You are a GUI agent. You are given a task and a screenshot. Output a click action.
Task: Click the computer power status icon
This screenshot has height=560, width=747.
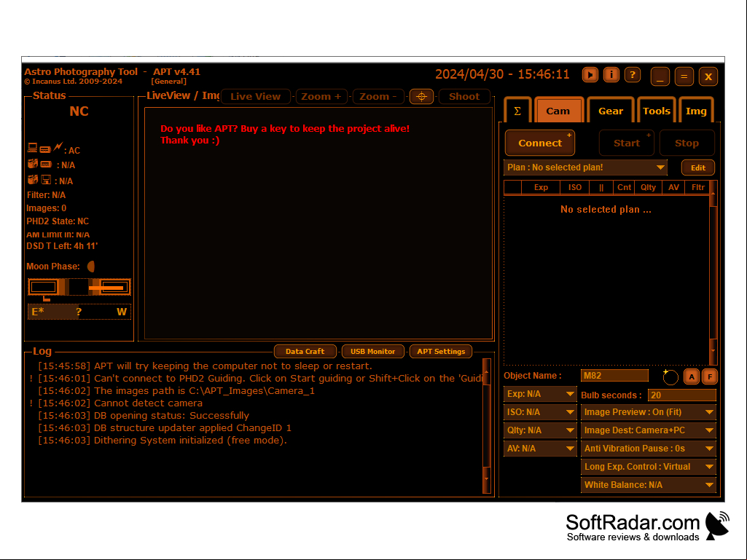click(x=44, y=148)
